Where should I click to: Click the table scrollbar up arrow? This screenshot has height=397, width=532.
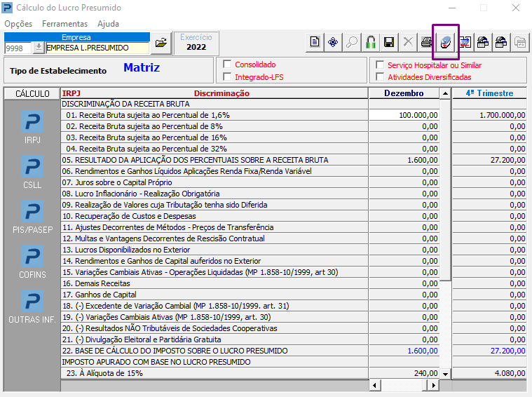(x=445, y=93)
